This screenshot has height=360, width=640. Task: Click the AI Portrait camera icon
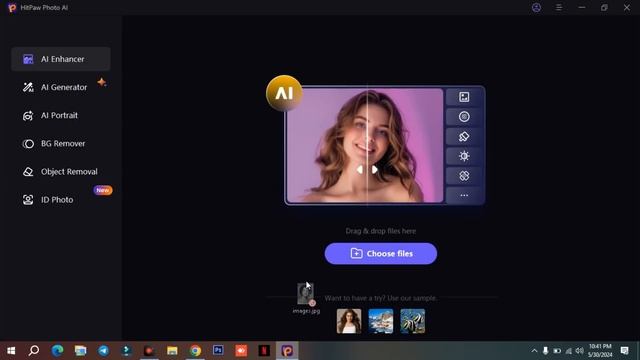[28, 116]
